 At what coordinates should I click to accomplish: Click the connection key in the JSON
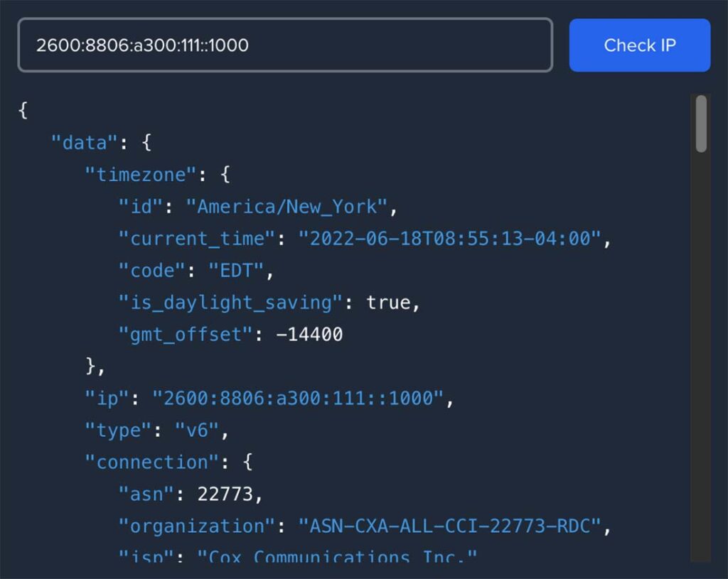coord(149,462)
